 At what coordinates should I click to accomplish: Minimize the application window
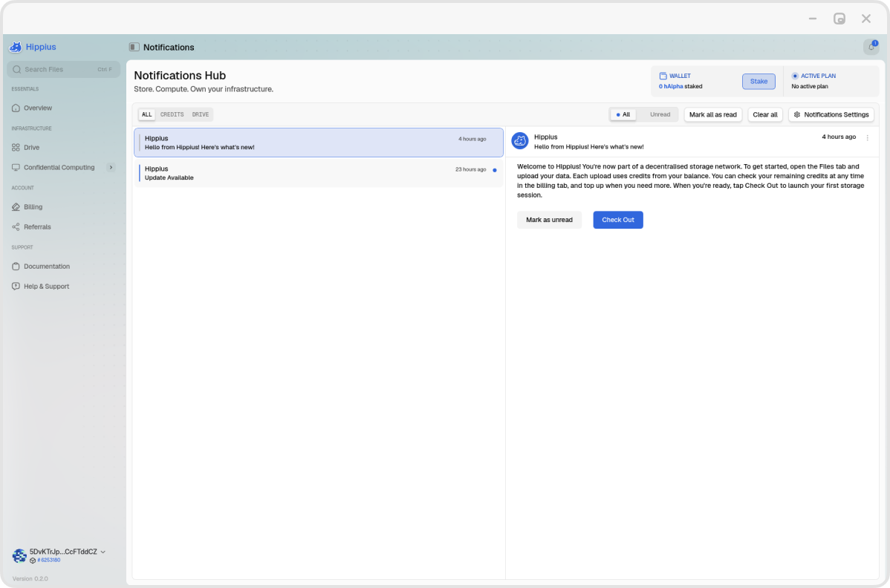(x=812, y=19)
